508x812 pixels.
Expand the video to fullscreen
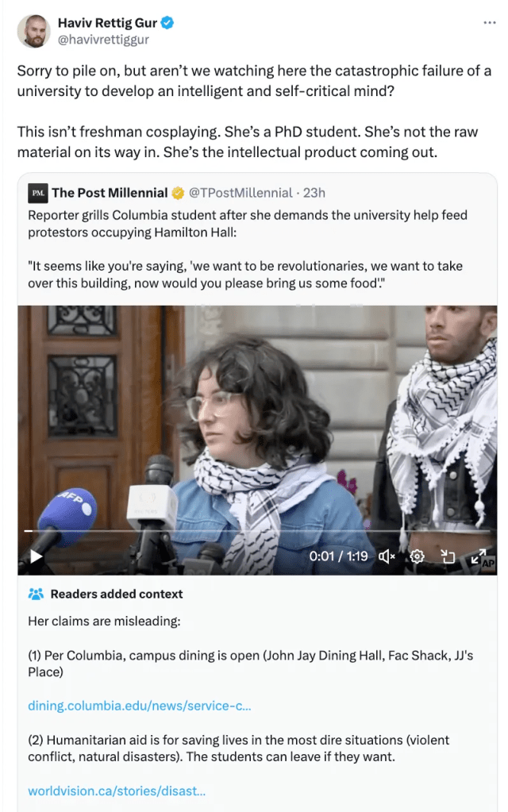coord(478,556)
